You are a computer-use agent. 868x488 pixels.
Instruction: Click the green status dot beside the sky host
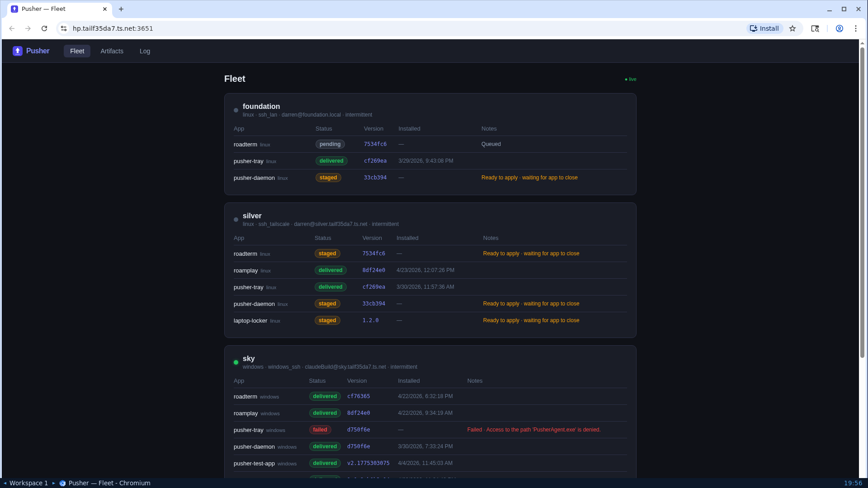tap(236, 362)
